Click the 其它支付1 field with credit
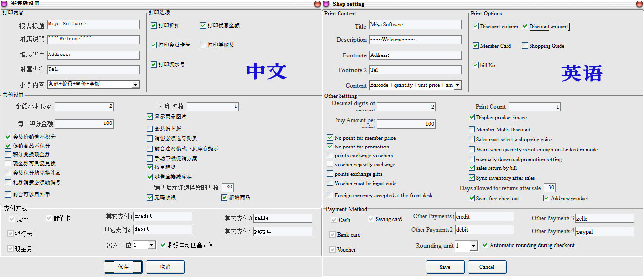The height and width of the screenshot is (277, 644). point(163,216)
